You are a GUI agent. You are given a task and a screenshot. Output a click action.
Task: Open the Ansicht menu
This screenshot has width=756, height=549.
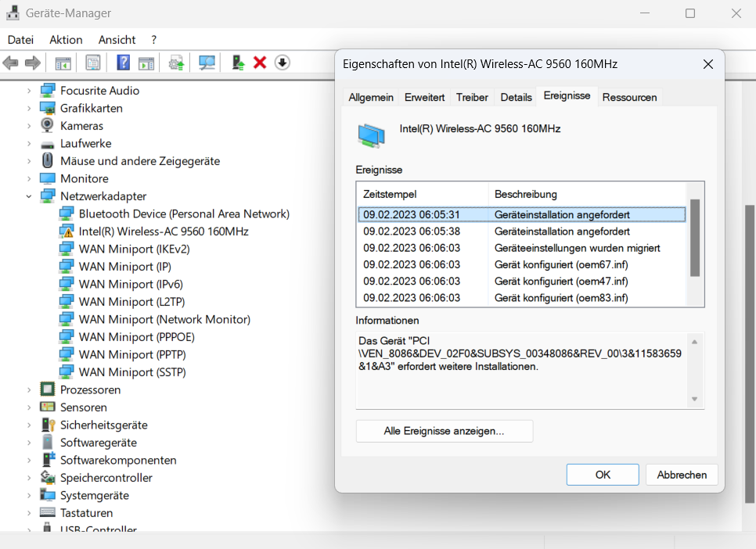point(117,40)
